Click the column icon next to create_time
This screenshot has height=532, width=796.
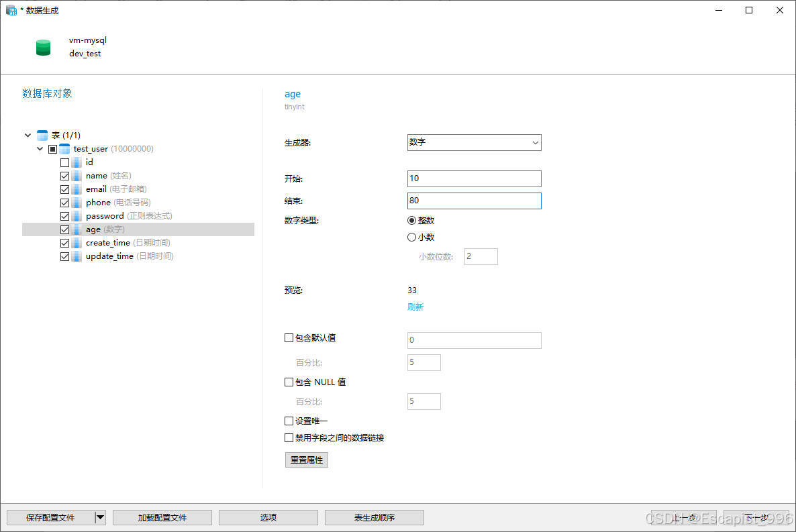[77, 242]
